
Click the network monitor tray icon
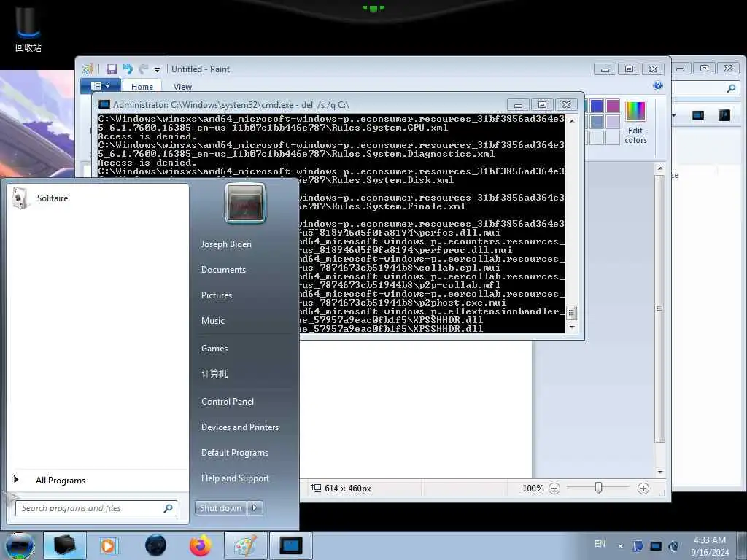tap(656, 546)
